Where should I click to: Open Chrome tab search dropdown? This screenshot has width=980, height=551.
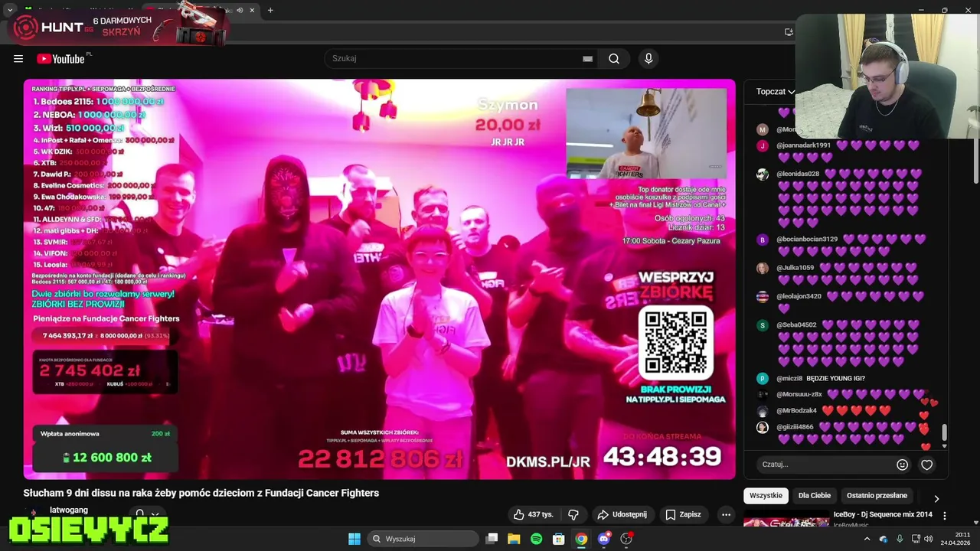pos(10,10)
